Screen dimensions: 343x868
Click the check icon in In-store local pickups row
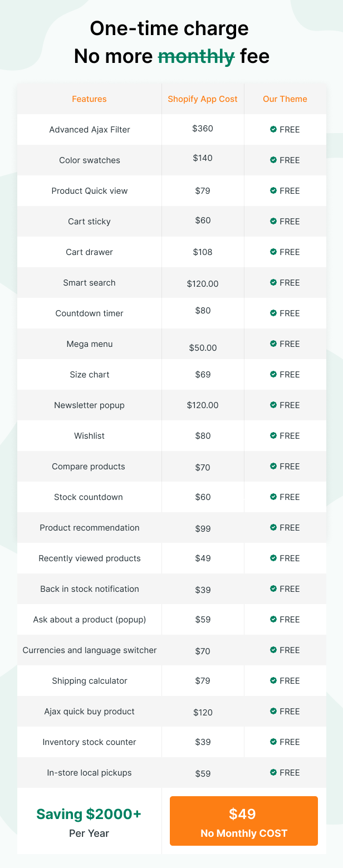pyautogui.click(x=273, y=772)
